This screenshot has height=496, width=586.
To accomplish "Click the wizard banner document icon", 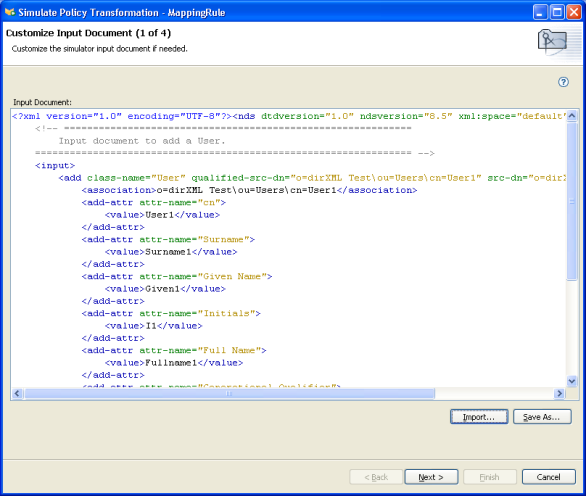I will (552, 42).
